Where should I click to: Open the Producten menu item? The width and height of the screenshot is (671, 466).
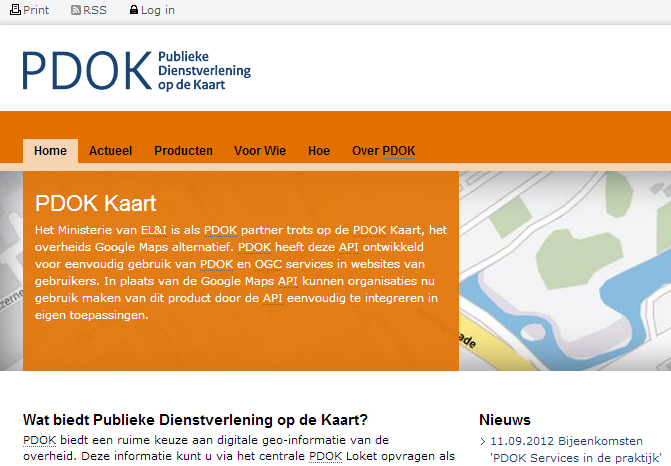point(184,151)
